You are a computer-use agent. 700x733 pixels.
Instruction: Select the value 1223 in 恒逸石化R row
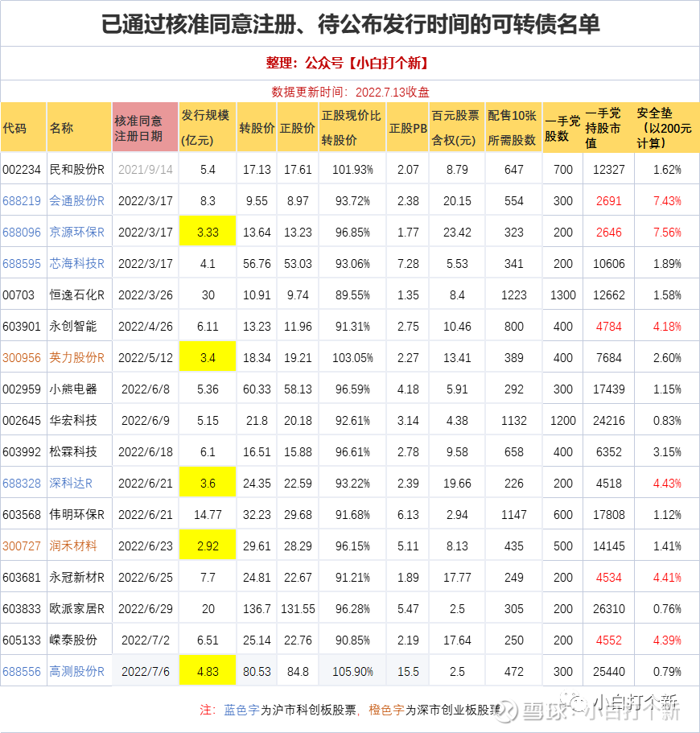point(513,295)
